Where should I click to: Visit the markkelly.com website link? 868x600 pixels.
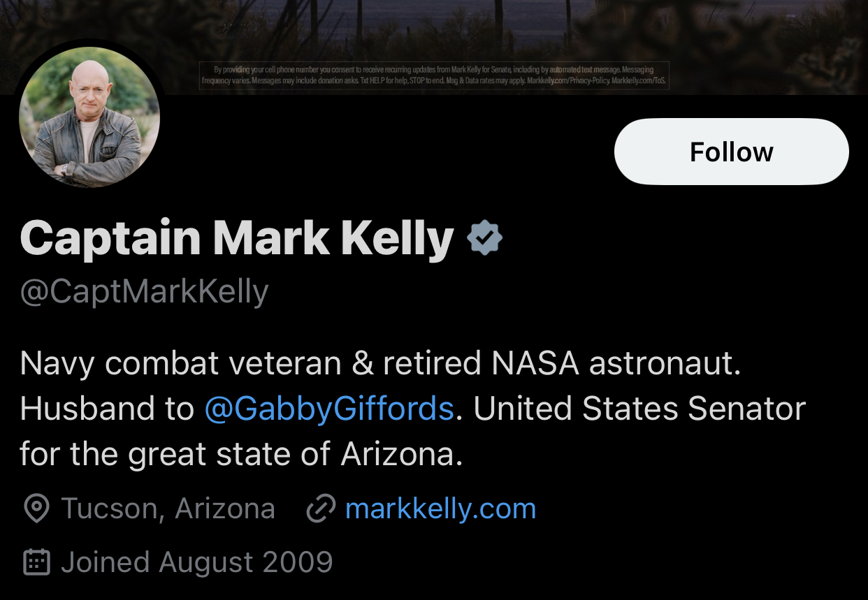pos(440,508)
